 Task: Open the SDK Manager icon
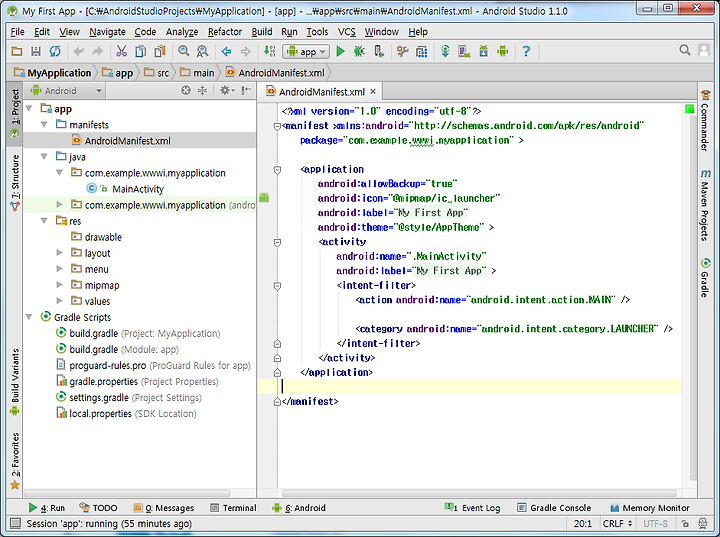coord(484,51)
